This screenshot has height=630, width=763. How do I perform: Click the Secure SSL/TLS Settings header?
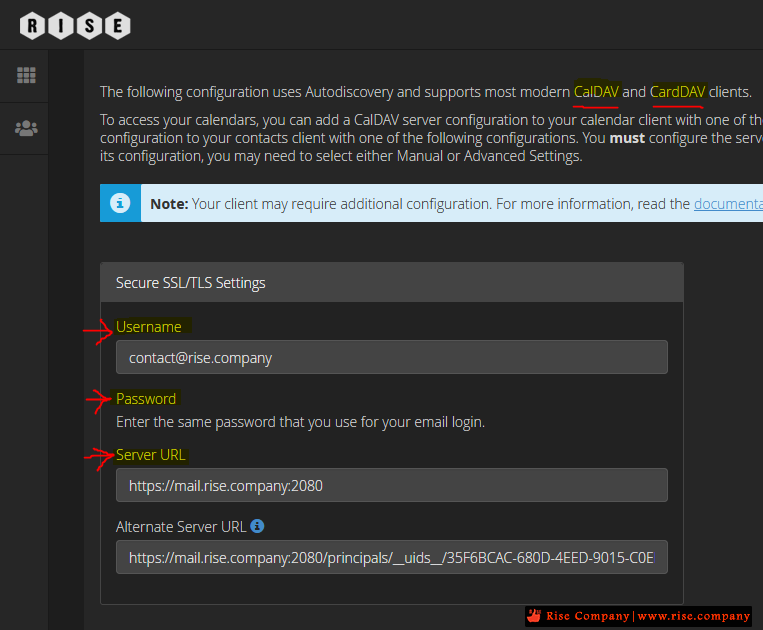point(392,283)
